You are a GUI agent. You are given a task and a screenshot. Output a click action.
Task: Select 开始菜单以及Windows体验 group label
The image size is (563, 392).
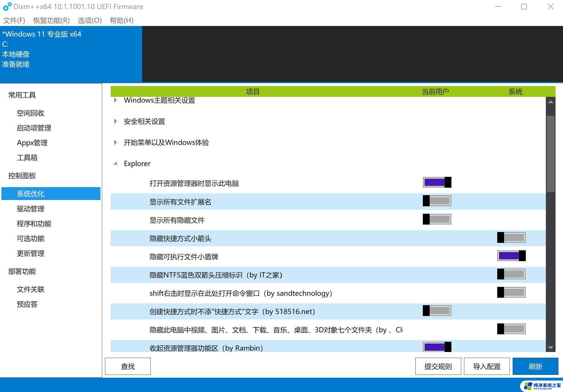click(166, 143)
